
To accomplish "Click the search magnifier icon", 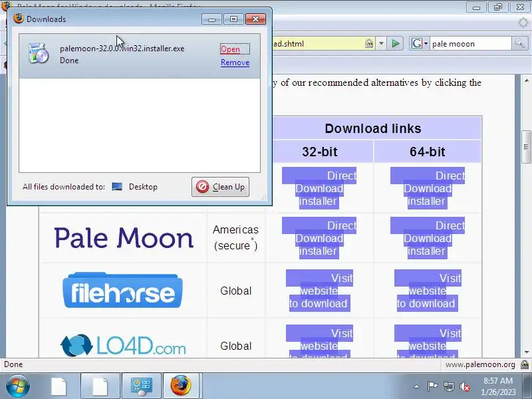I will pos(519,43).
